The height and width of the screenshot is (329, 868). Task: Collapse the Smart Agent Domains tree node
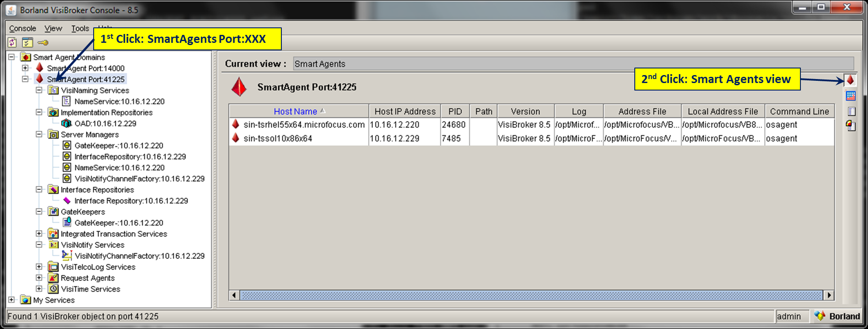pyautogui.click(x=11, y=57)
